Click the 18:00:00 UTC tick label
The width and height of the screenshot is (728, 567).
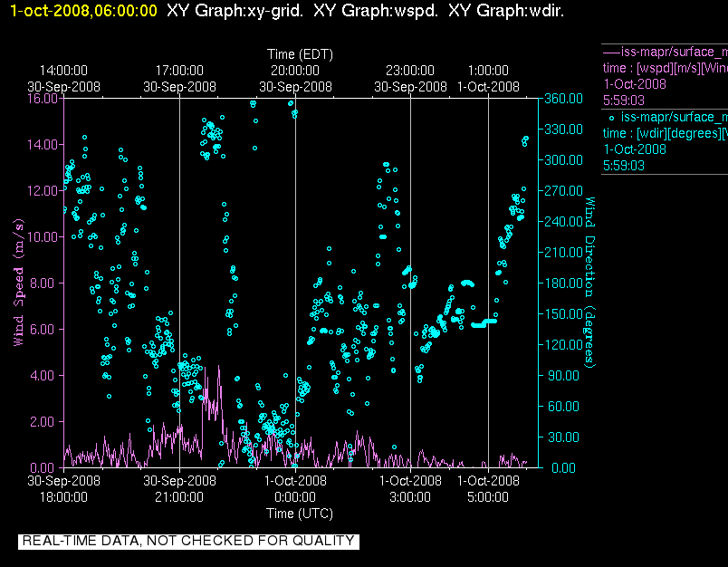pyautogui.click(x=63, y=497)
